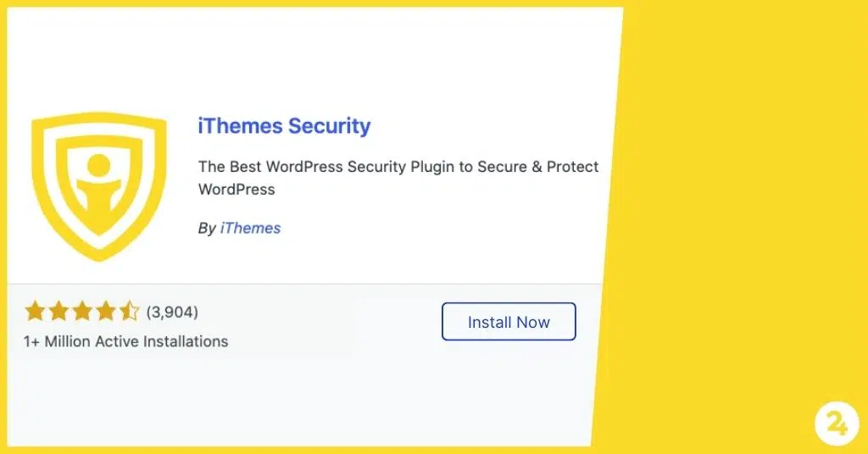This screenshot has width=868, height=454.
Task: Select the first rating star
Action: [x=35, y=312]
